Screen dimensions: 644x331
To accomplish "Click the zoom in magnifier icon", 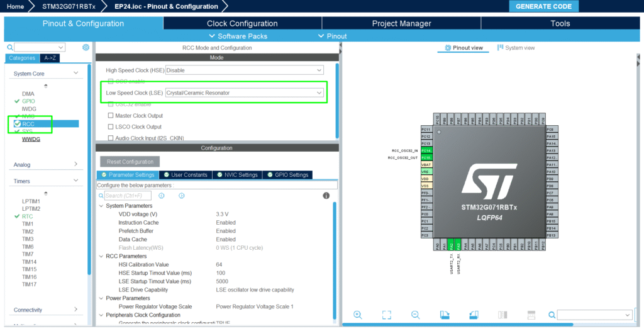I will (357, 315).
